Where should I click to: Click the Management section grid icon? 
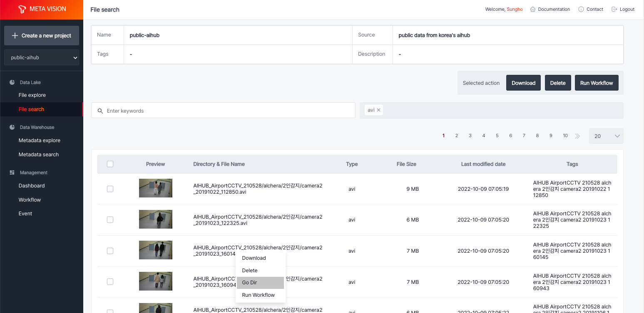pos(12,173)
